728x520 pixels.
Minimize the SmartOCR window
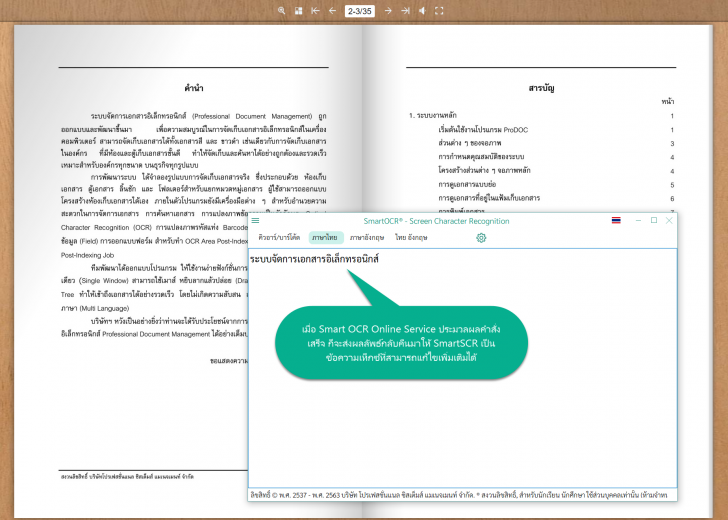(638, 221)
